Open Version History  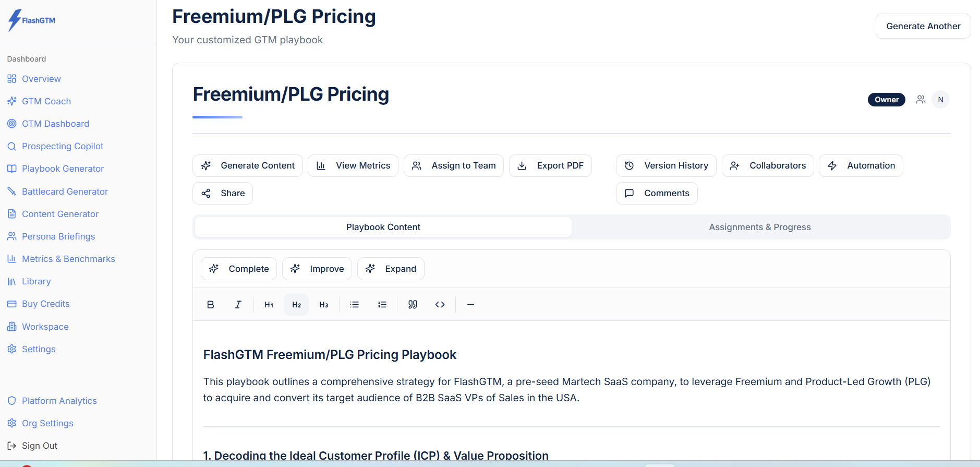[x=666, y=165]
